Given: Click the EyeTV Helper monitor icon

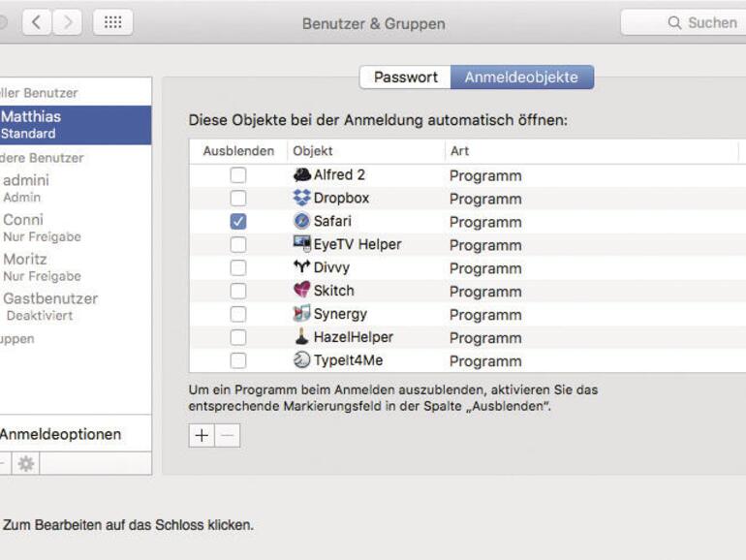Looking at the screenshot, I should coord(301,243).
